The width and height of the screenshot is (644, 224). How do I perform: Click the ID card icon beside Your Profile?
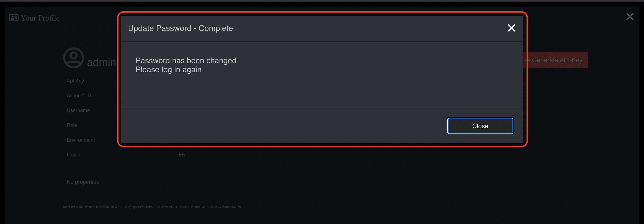pos(14,17)
